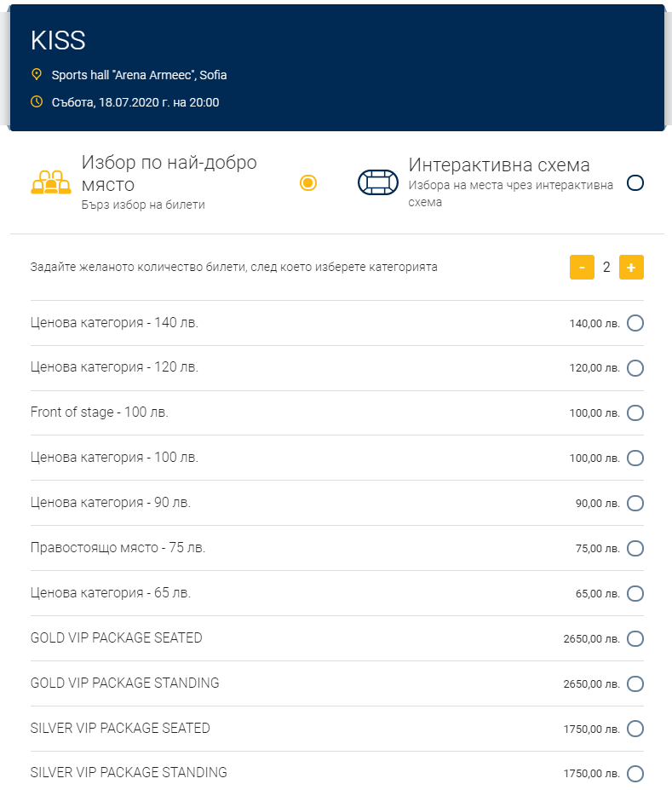
Task: Select the 140,00 лв. price category radio
Action: [x=635, y=323]
